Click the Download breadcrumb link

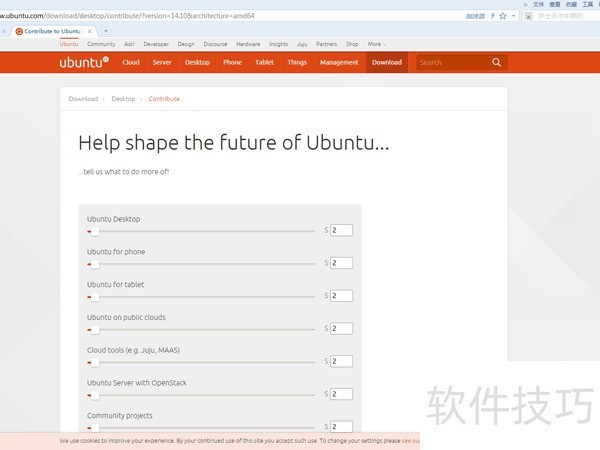83,99
